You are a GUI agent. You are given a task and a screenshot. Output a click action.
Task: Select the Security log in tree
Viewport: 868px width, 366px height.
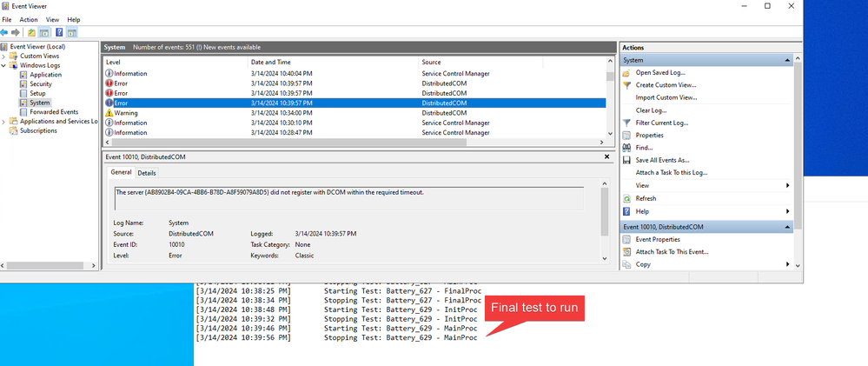click(x=41, y=84)
